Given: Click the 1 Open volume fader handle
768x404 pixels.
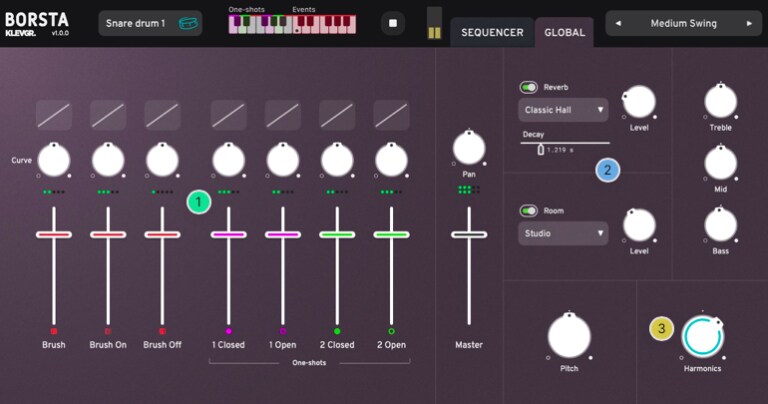Looking at the screenshot, I should pos(283,235).
